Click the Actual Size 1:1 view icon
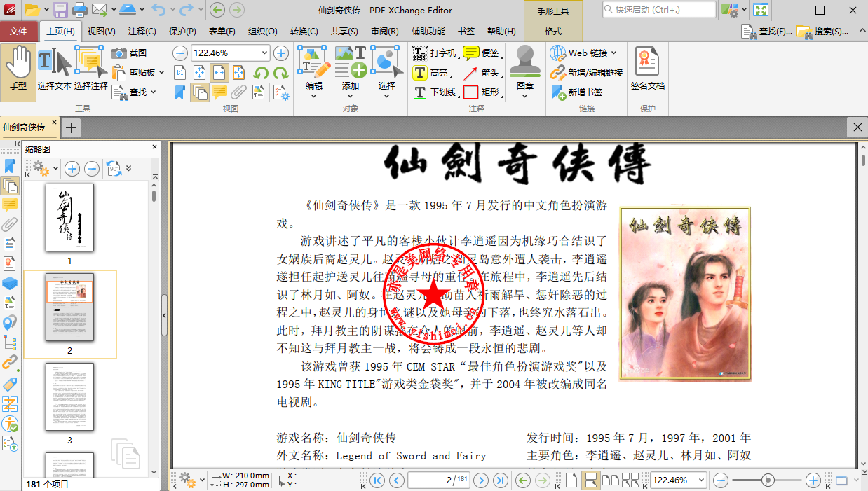This screenshot has width=868, height=491. coord(180,73)
